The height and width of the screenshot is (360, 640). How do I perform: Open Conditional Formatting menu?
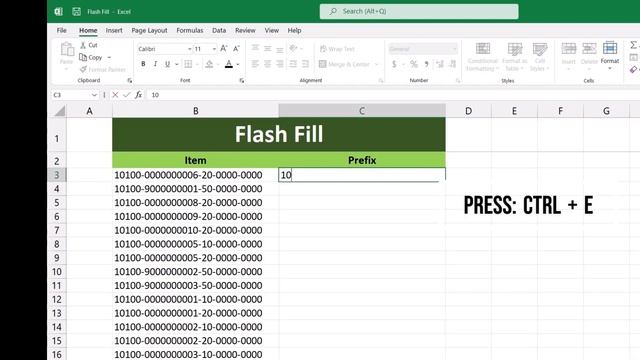[x=483, y=57]
